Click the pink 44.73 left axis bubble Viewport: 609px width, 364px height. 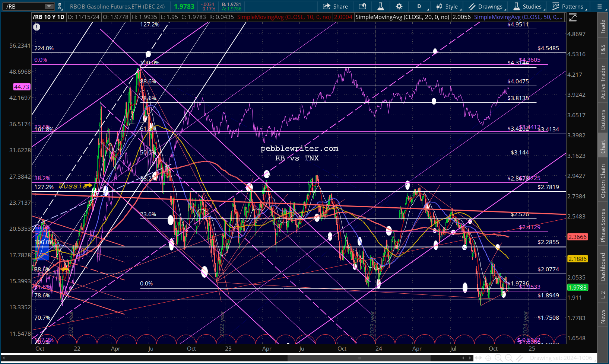21,87
